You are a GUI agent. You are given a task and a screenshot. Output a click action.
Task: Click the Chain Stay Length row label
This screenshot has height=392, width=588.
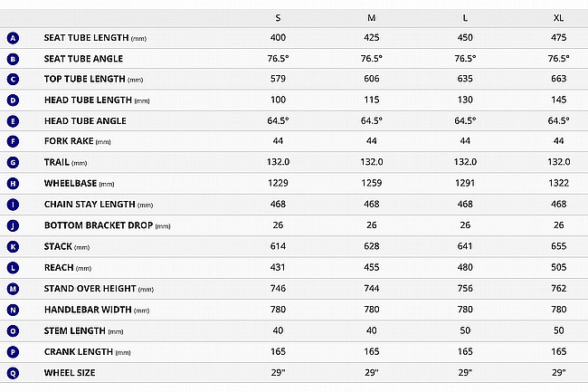click(99, 205)
